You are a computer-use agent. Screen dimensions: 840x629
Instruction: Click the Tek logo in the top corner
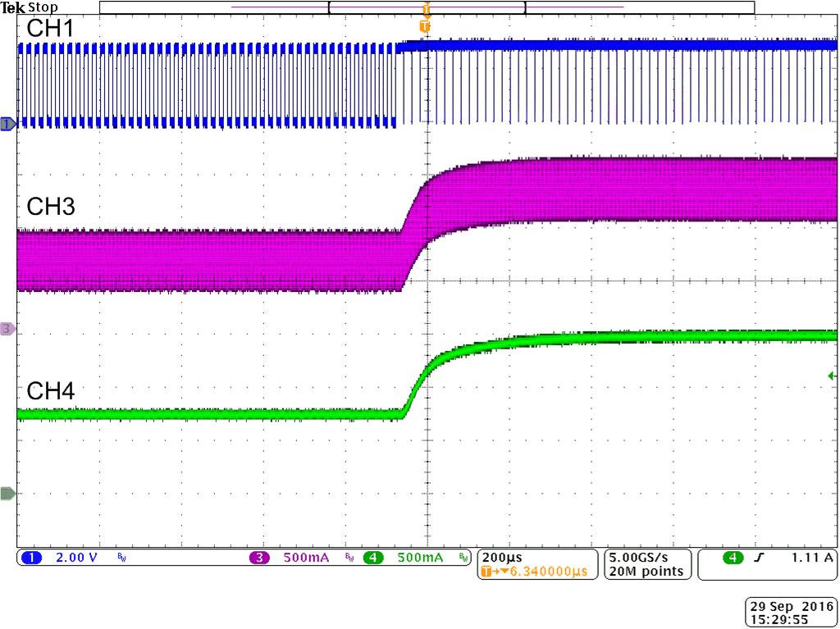pyautogui.click(x=11, y=7)
